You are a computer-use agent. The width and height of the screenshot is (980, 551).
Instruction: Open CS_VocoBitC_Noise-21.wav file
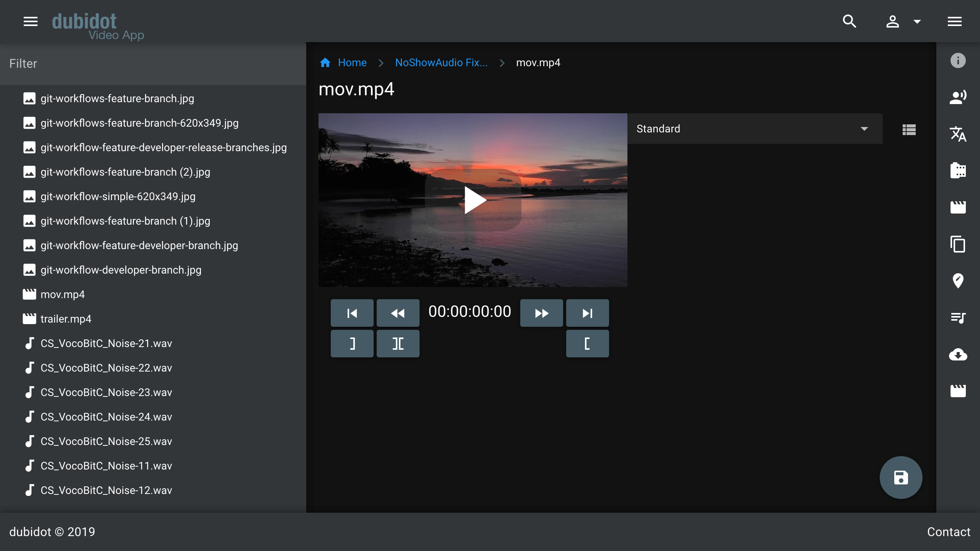click(106, 344)
